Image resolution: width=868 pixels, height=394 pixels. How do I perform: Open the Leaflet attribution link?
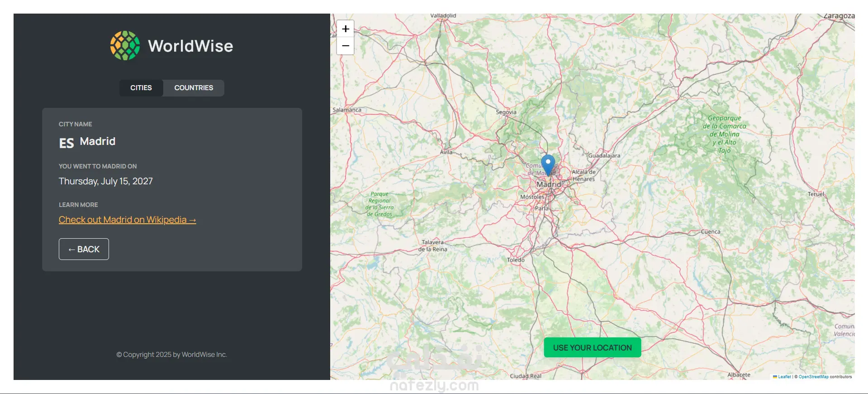click(784, 377)
